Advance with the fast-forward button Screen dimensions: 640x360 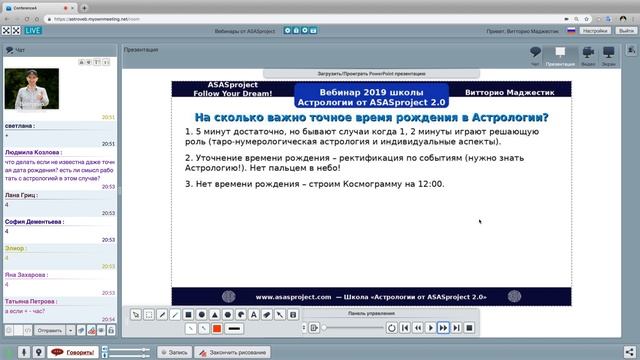443,328
